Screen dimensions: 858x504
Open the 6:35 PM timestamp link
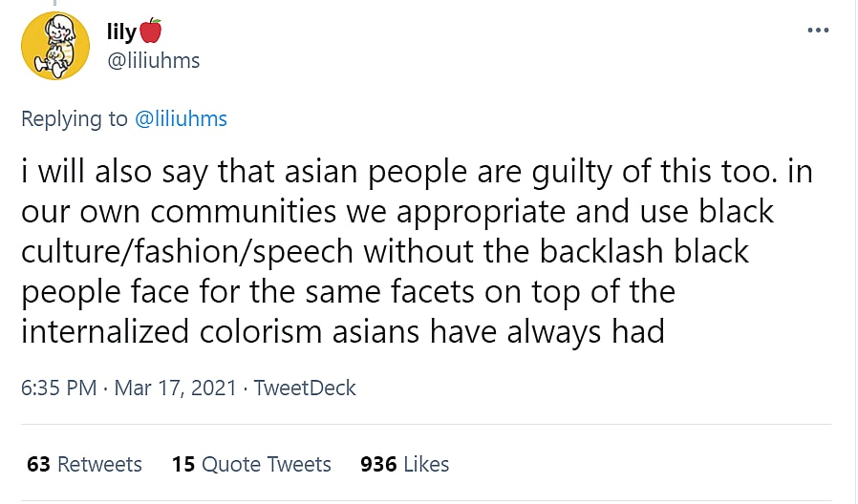pyautogui.click(x=57, y=388)
